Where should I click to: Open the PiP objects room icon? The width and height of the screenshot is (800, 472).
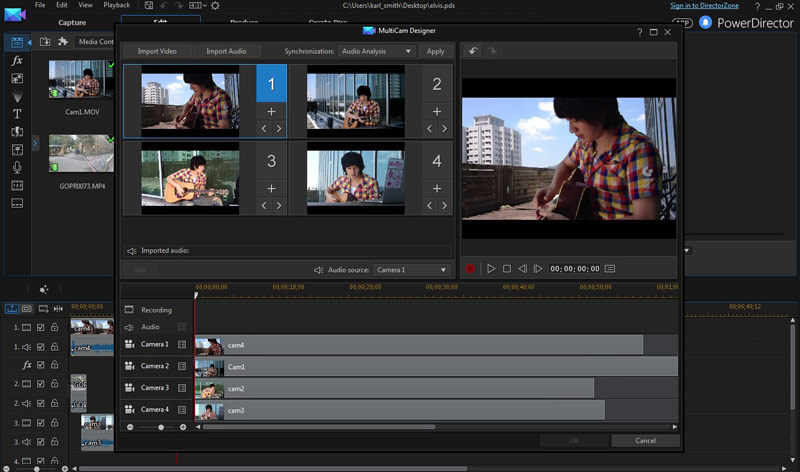(x=17, y=79)
